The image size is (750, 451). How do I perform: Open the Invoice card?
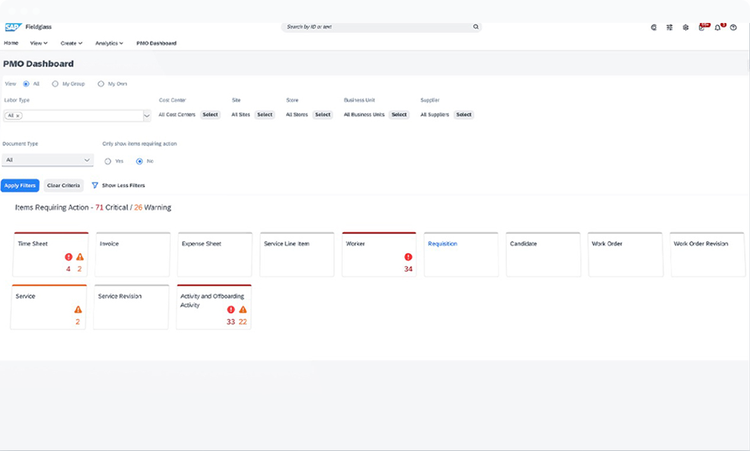(x=132, y=254)
